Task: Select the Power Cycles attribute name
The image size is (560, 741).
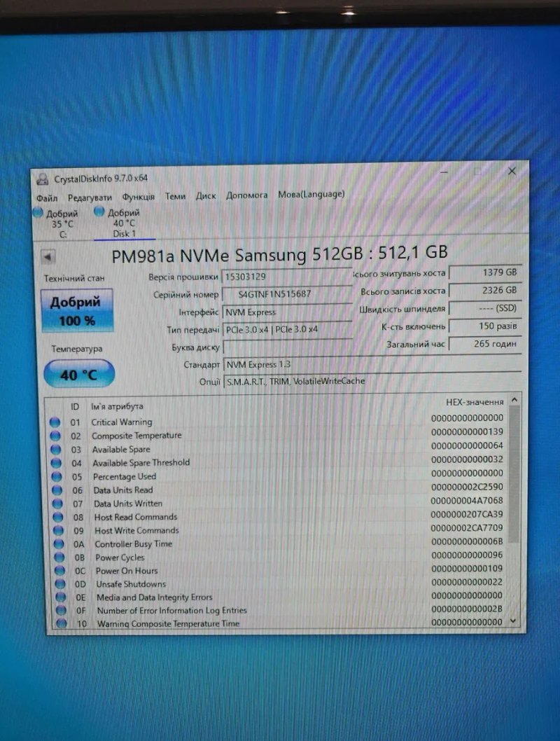Action: coord(120,558)
